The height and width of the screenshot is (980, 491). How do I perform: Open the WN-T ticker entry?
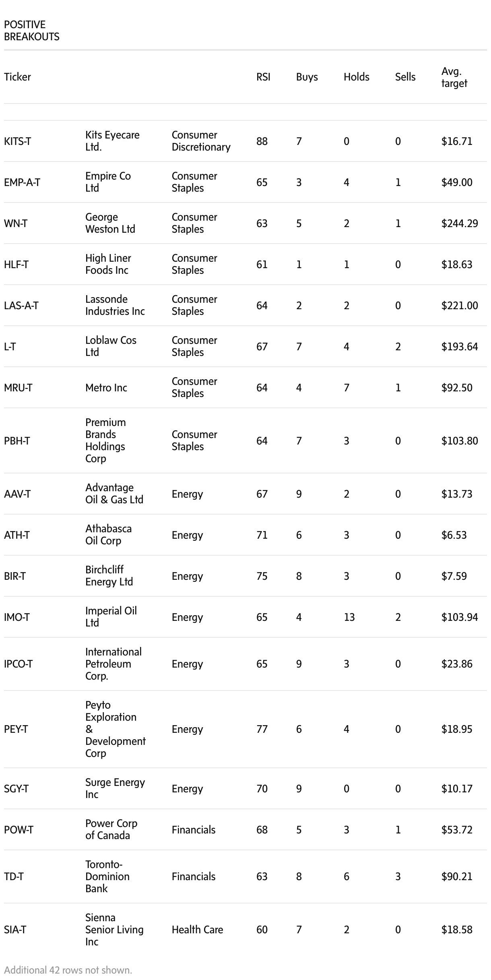pos(16,223)
